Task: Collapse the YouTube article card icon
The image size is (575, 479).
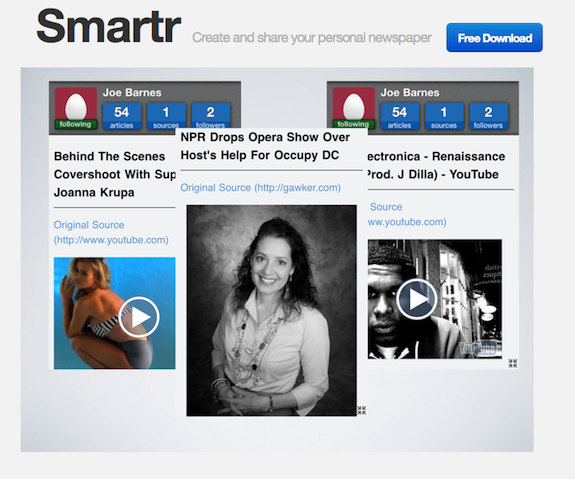Action: click(513, 363)
